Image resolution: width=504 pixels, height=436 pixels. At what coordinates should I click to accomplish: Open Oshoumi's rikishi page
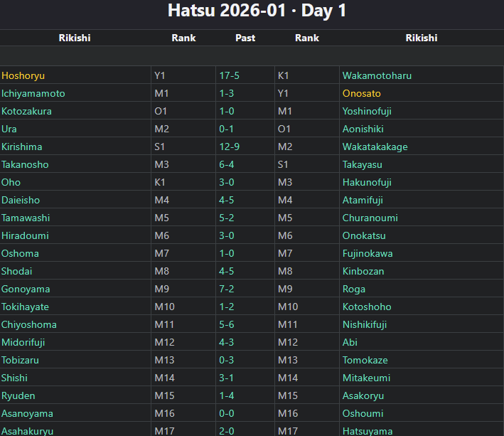coord(363,413)
